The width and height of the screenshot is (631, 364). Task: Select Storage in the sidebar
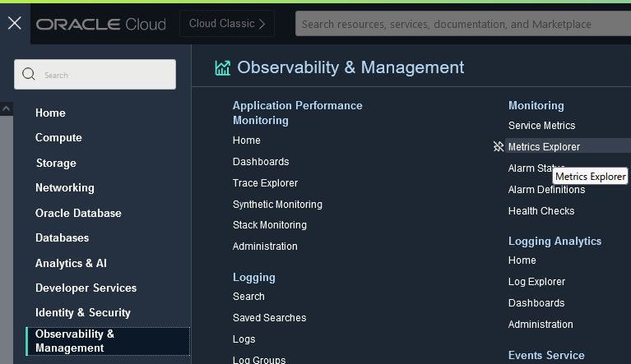56,164
